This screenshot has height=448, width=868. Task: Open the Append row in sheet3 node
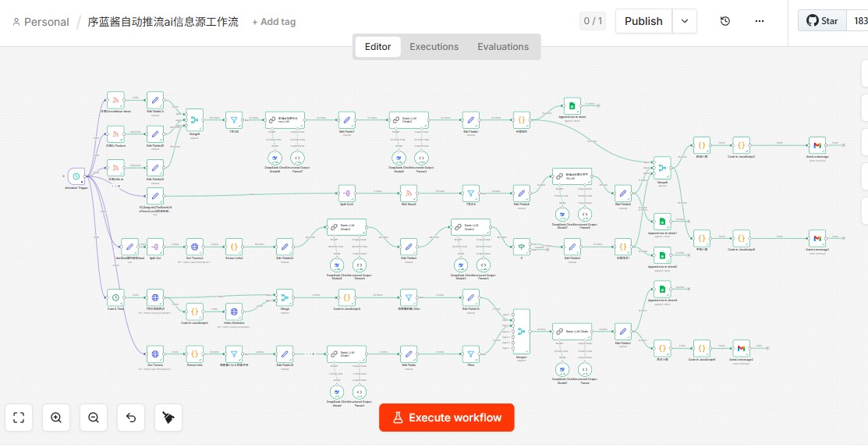click(x=662, y=289)
